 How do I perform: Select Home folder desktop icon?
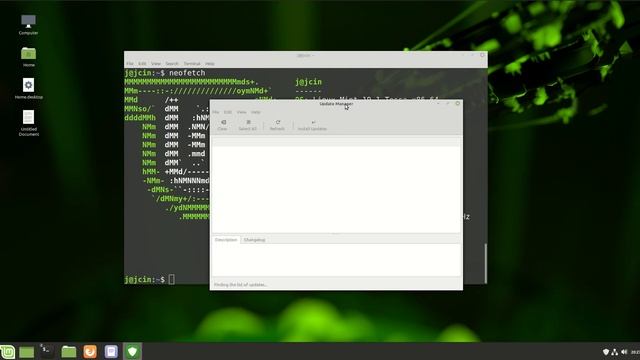coord(29,56)
